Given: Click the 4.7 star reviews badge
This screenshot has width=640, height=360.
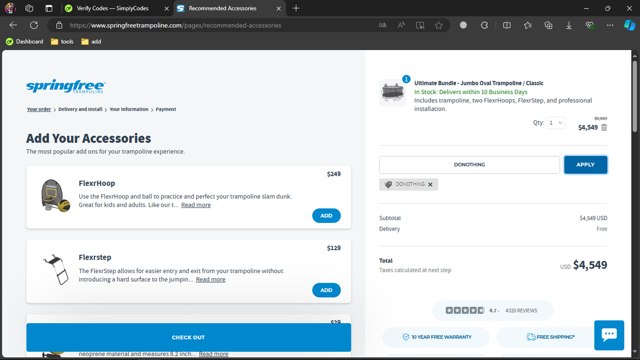Looking at the screenshot, I should [493, 311].
